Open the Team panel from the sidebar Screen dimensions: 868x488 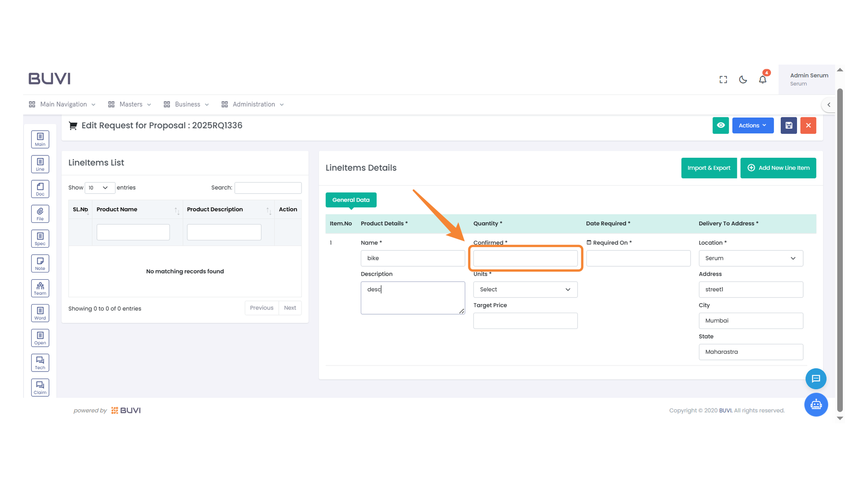[x=40, y=288]
